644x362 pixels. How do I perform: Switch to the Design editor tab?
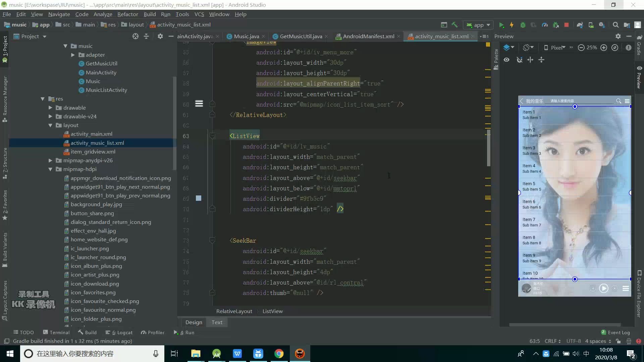click(x=194, y=322)
